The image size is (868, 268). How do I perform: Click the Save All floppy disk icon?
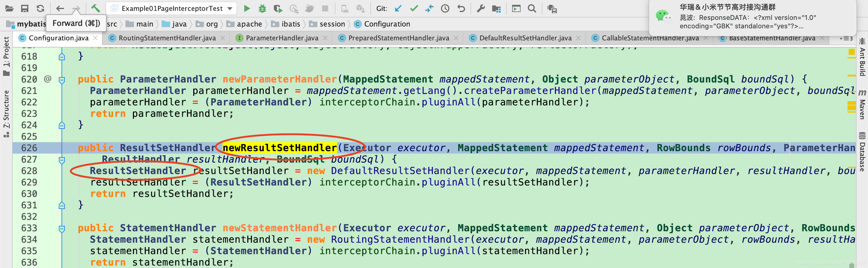25,8
